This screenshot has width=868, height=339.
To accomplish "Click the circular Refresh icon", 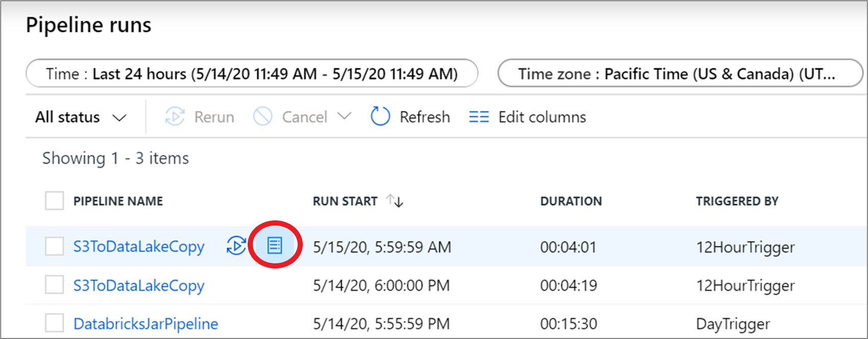I will coord(380,117).
